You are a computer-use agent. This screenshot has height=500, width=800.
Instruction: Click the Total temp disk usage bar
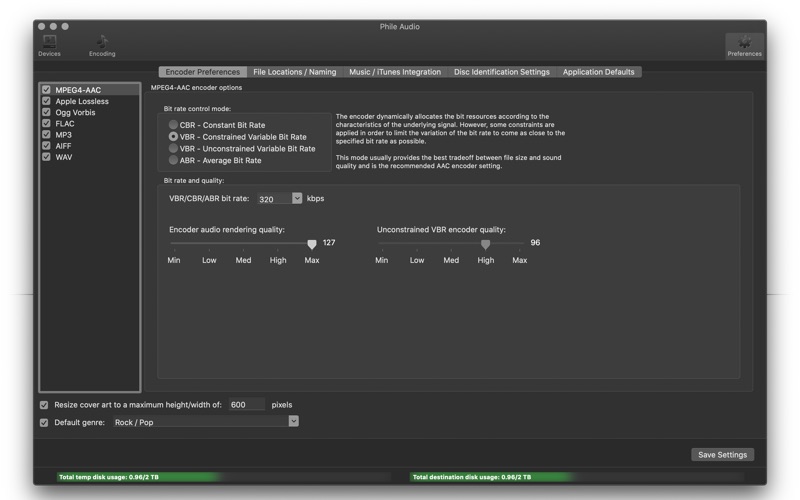click(x=223, y=477)
